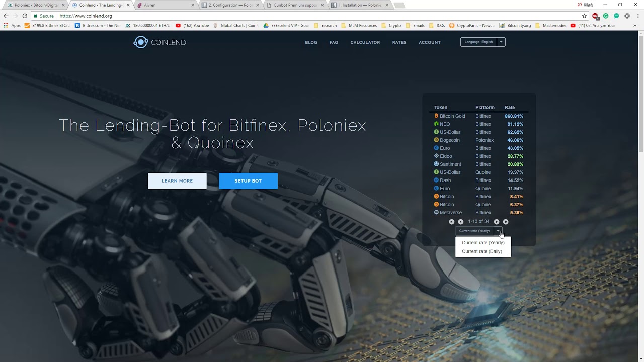
Task: Open the research bookmark folder
Action: (326, 25)
